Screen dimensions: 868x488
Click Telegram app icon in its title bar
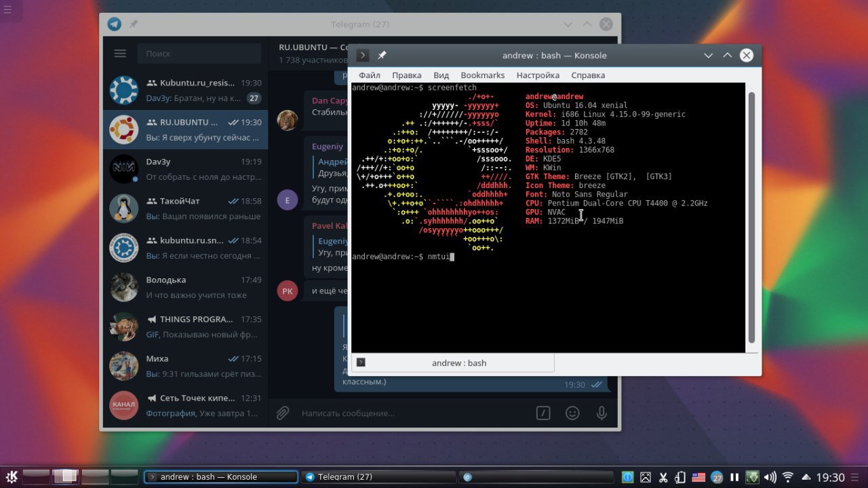(x=115, y=24)
